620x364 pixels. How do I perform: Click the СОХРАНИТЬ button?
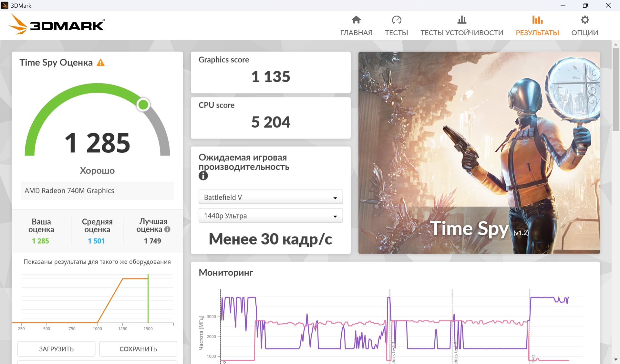point(138,349)
